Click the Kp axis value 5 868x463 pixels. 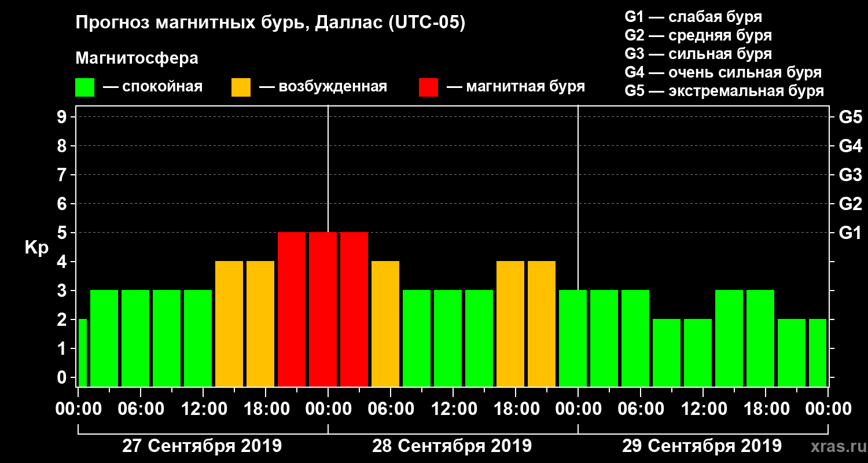[x=63, y=233]
